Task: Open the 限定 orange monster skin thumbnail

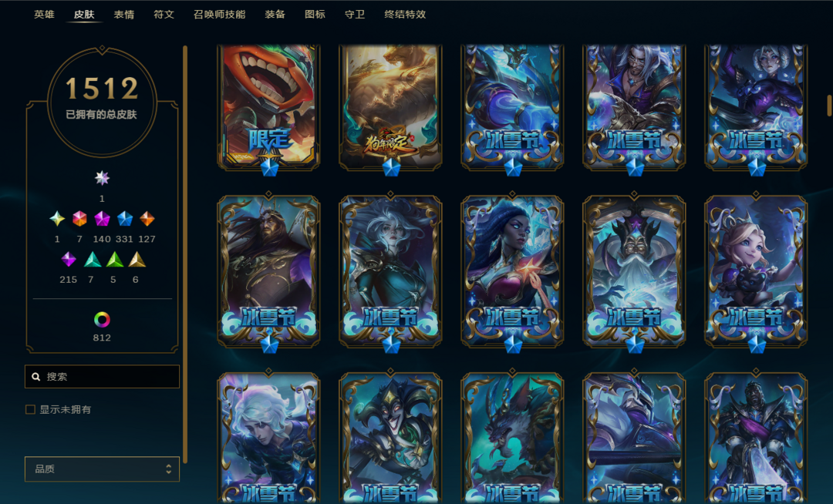Action: click(269, 108)
